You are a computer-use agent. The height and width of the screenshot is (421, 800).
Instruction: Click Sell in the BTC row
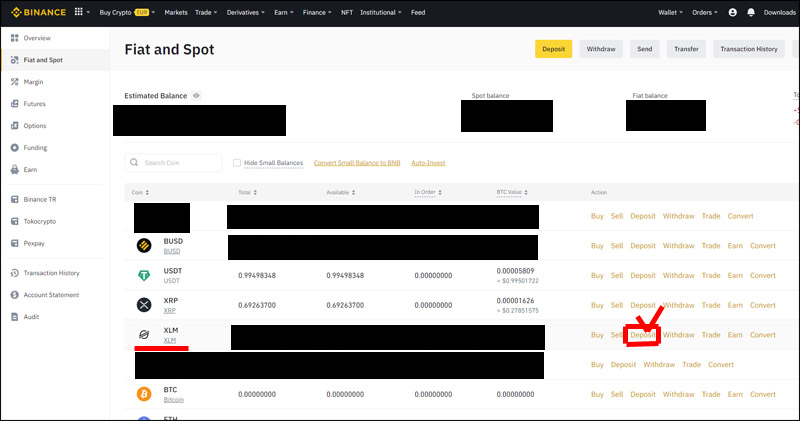pyautogui.click(x=617, y=394)
